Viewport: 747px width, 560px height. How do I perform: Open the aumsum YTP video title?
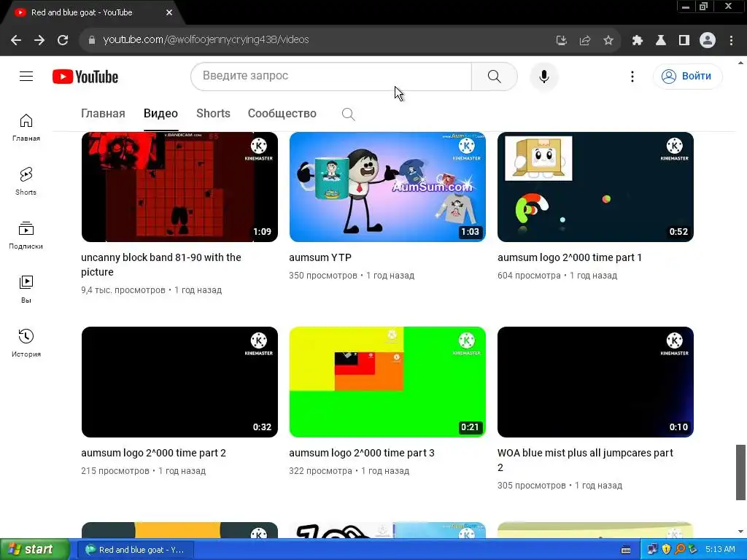(320, 257)
